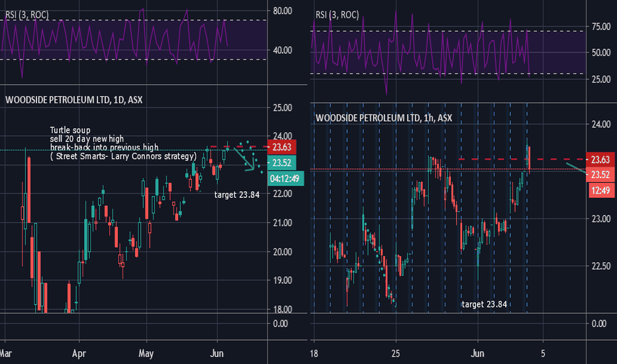Click the 24.00 price on the daily price axis
This screenshot has height=364, width=617.
[283, 136]
